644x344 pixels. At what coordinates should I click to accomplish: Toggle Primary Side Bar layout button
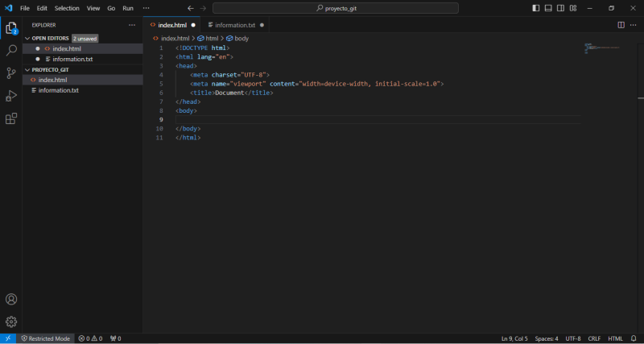tap(537, 8)
